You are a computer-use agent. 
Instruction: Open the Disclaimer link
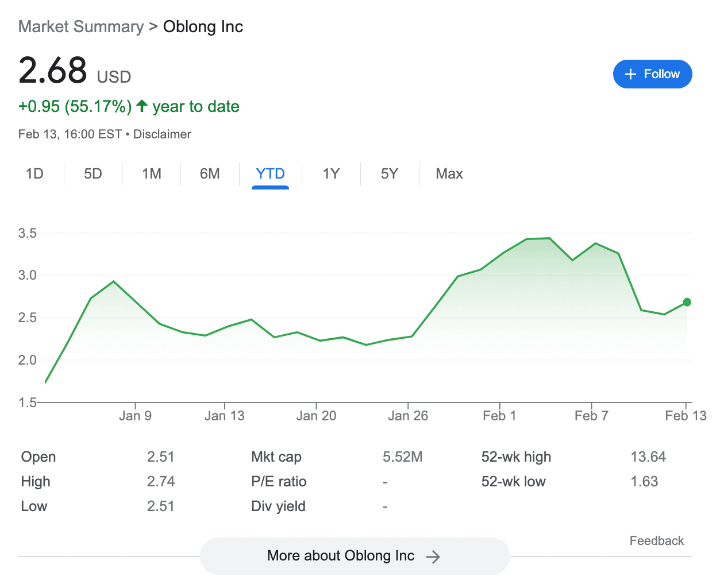click(162, 134)
